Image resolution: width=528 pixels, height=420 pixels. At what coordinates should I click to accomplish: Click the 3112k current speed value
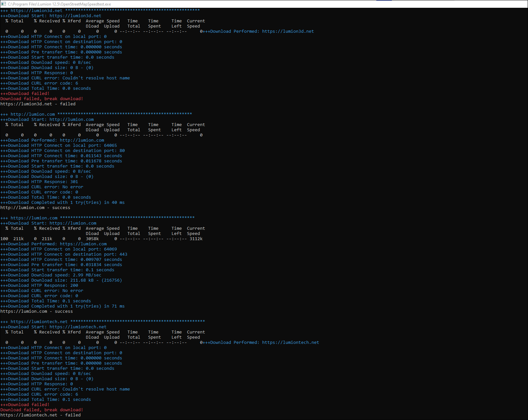(x=196, y=239)
